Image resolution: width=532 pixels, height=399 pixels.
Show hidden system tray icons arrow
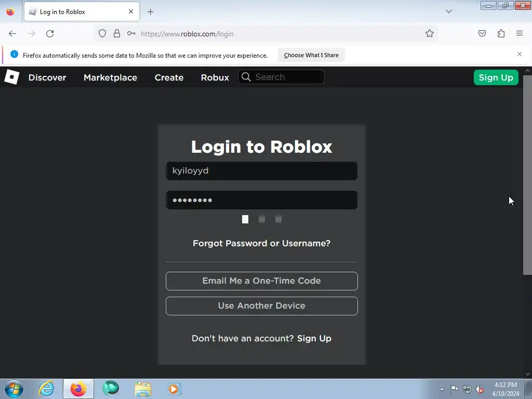[x=442, y=389]
